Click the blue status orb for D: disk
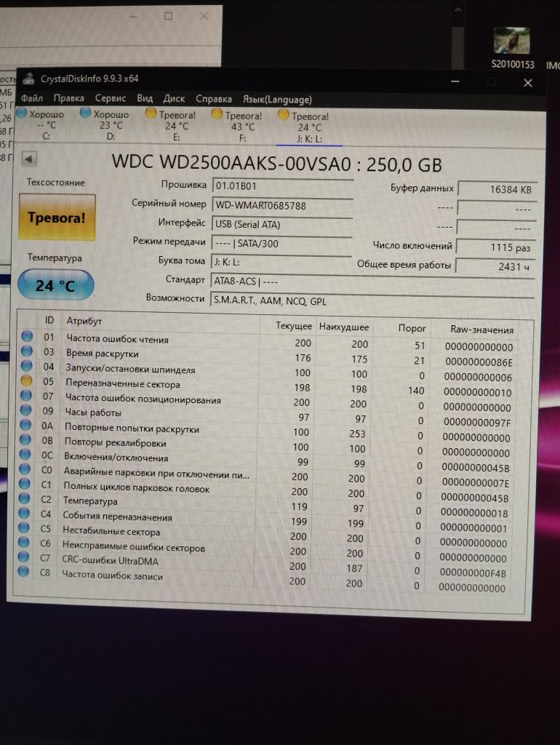 (x=86, y=113)
